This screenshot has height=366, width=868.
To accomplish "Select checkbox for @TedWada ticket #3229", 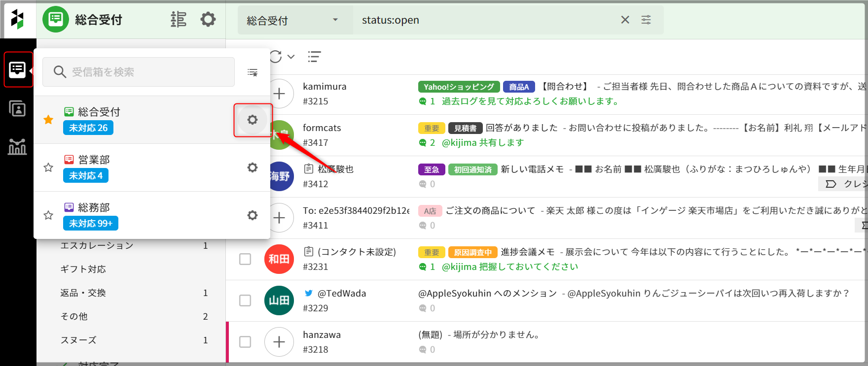I will point(245,300).
